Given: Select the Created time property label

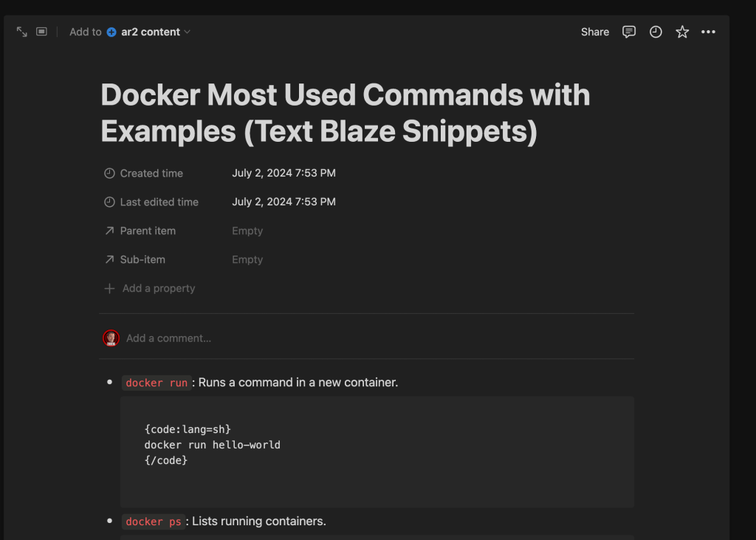Looking at the screenshot, I should (151, 174).
